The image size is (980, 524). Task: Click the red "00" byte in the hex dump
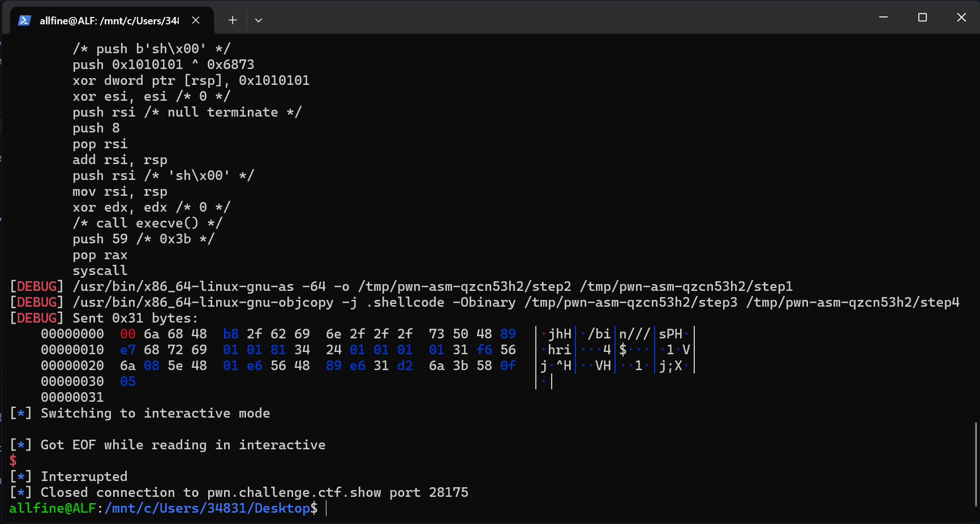point(128,334)
